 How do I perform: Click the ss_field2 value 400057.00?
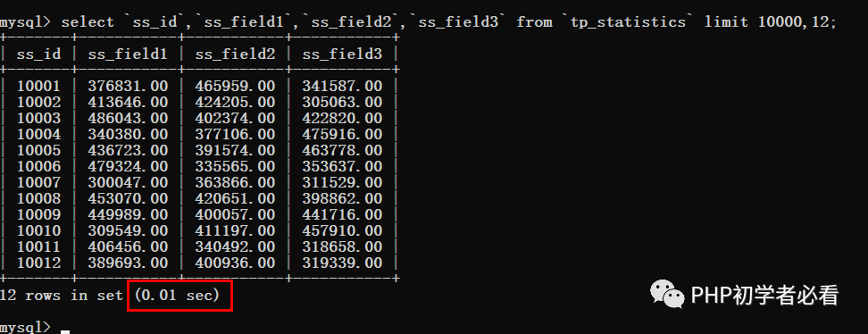pyautogui.click(x=235, y=214)
